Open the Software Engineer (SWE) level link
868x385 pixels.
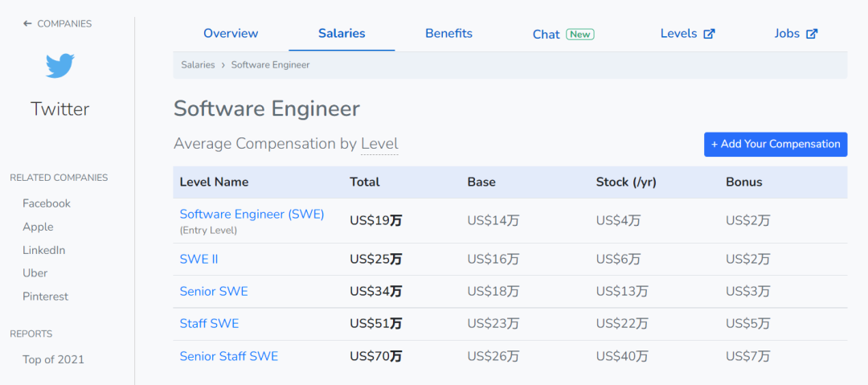pyautogui.click(x=252, y=214)
